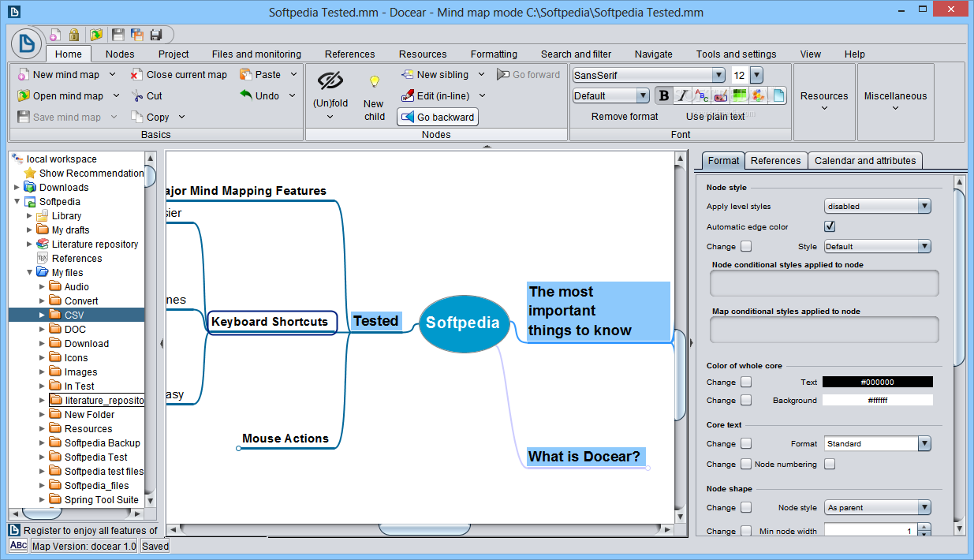Click the orange double-floppy save all icon
This screenshot has height=560, width=974.
pyautogui.click(x=137, y=35)
